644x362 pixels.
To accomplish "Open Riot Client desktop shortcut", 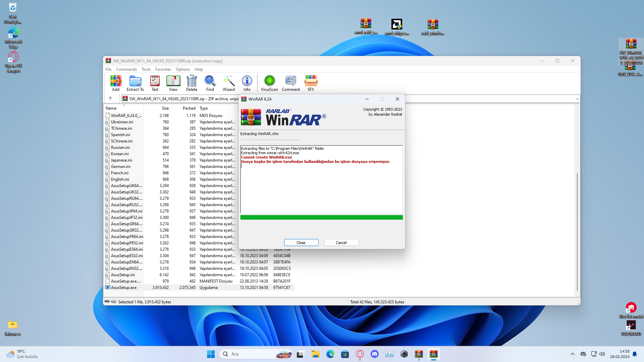I will click(x=631, y=310).
